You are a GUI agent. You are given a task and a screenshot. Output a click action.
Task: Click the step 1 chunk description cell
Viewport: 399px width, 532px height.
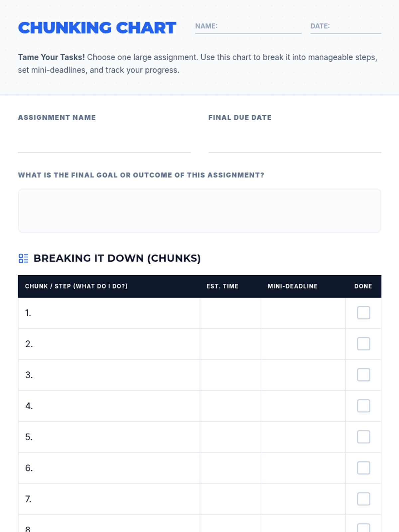tap(113, 313)
